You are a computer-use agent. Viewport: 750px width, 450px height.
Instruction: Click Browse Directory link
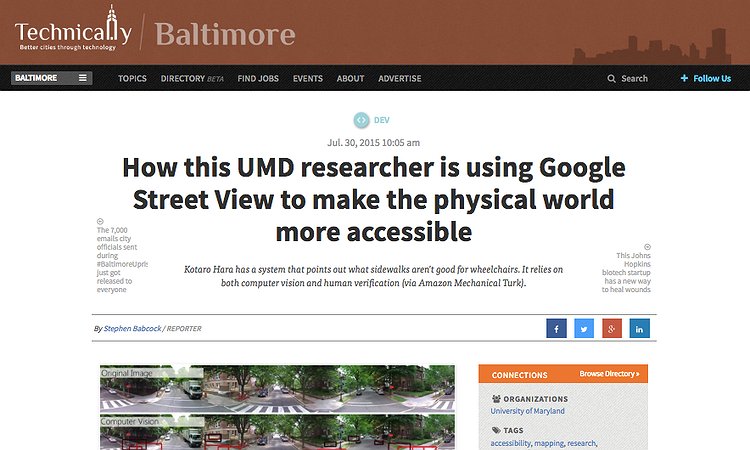click(x=609, y=373)
